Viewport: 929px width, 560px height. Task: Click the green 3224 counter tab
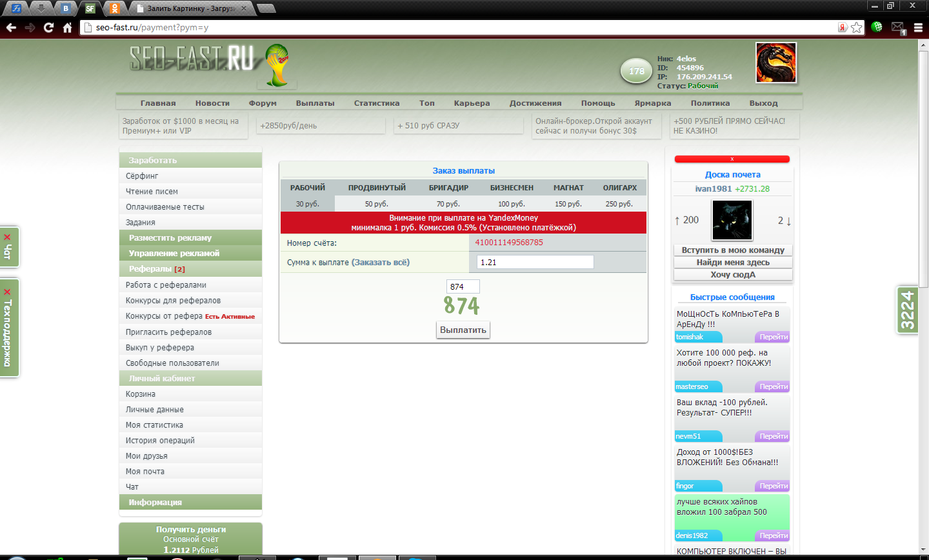tap(908, 310)
